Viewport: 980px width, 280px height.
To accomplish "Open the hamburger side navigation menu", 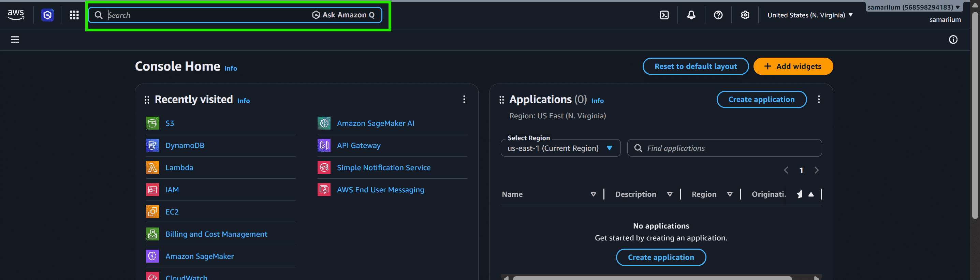I will tap(15, 40).
